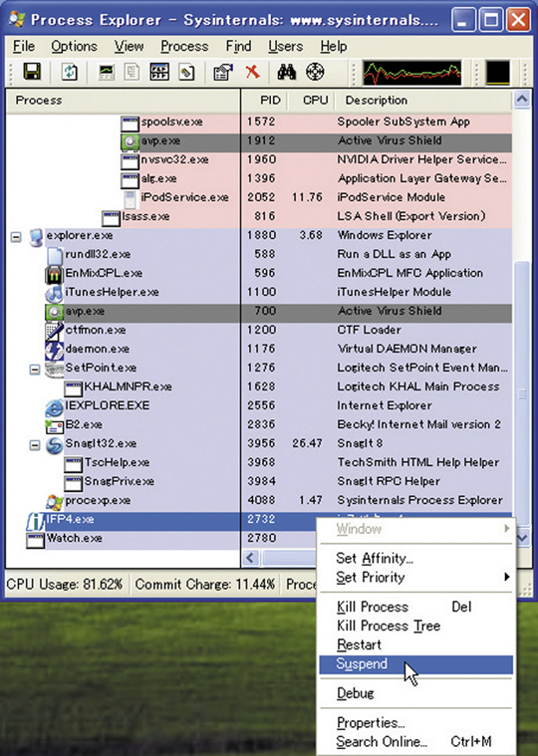Image resolution: width=538 pixels, height=756 pixels.
Task: Select the TscHelp.exe row
Action: pos(259,463)
